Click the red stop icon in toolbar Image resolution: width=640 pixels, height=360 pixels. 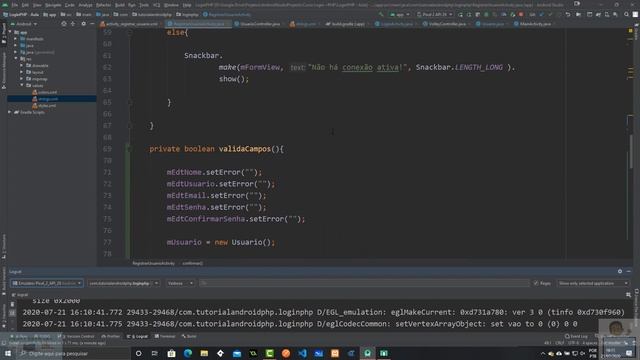point(521,14)
